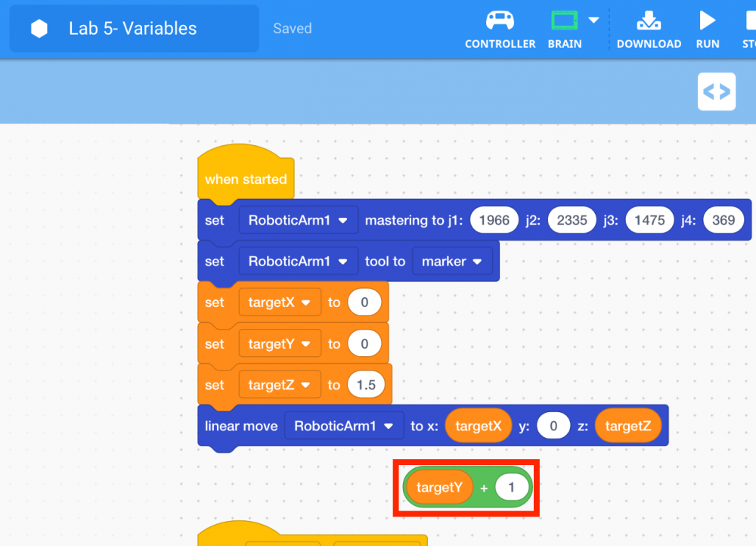The image size is (756, 546).
Task: Click the targetZ value field 1.5
Action: 366,385
